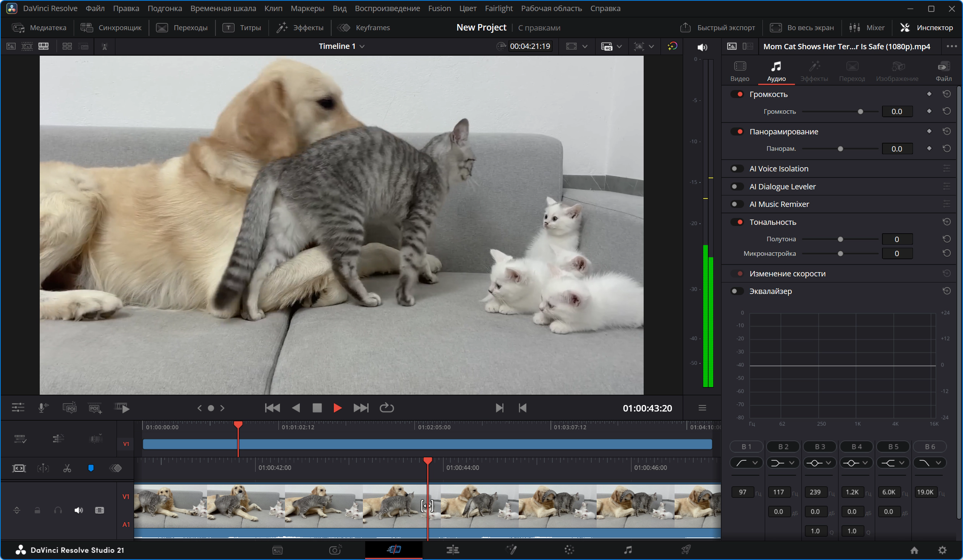Enable AI Dialogue Leveler

(x=737, y=186)
